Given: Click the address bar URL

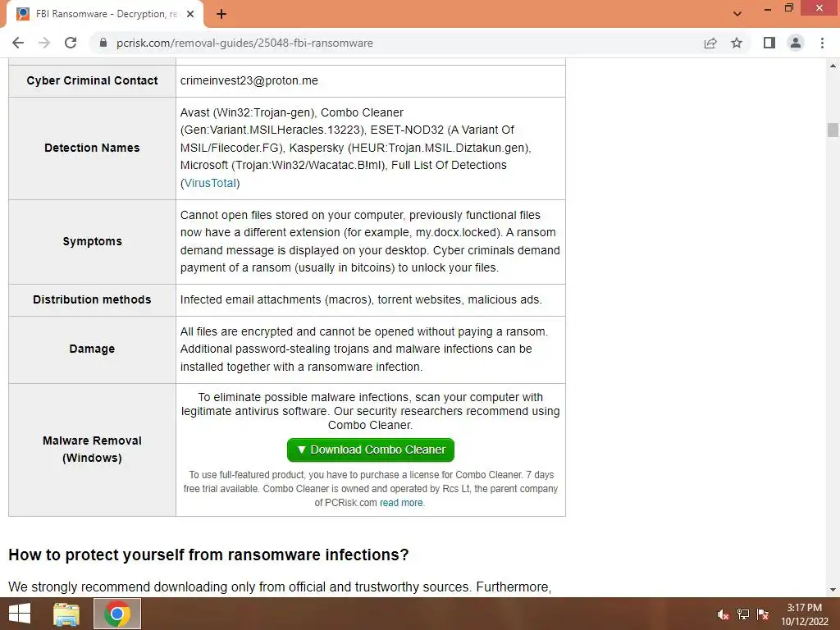Looking at the screenshot, I should 244,43.
